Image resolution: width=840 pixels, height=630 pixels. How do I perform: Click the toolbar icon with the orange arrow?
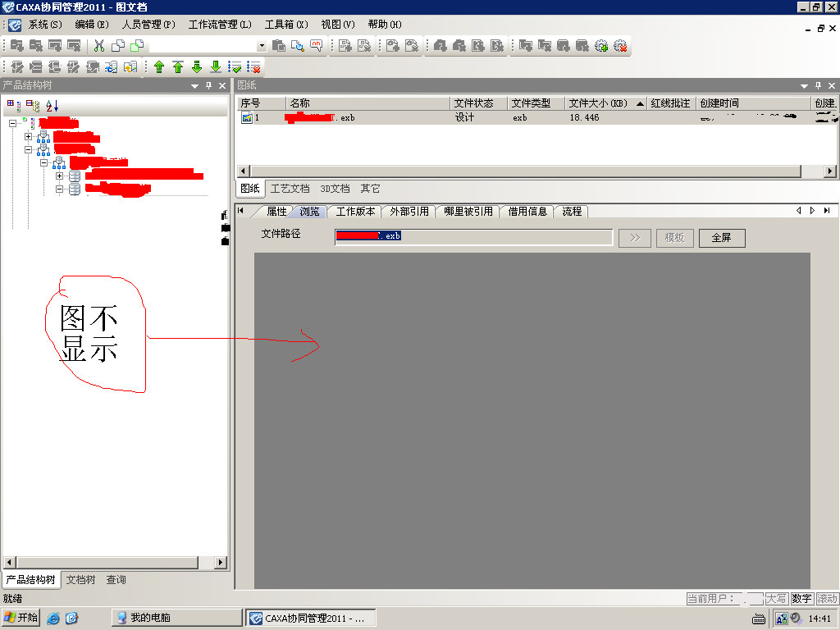click(x=130, y=67)
